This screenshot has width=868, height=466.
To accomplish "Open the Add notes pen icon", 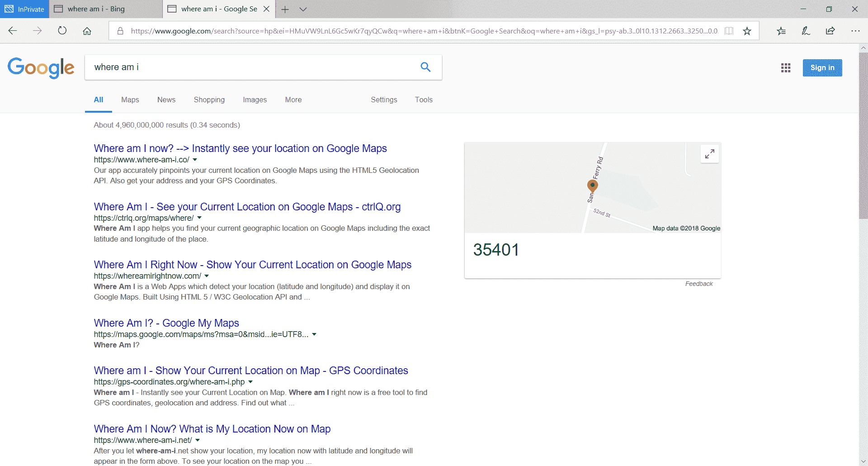I will pos(806,31).
